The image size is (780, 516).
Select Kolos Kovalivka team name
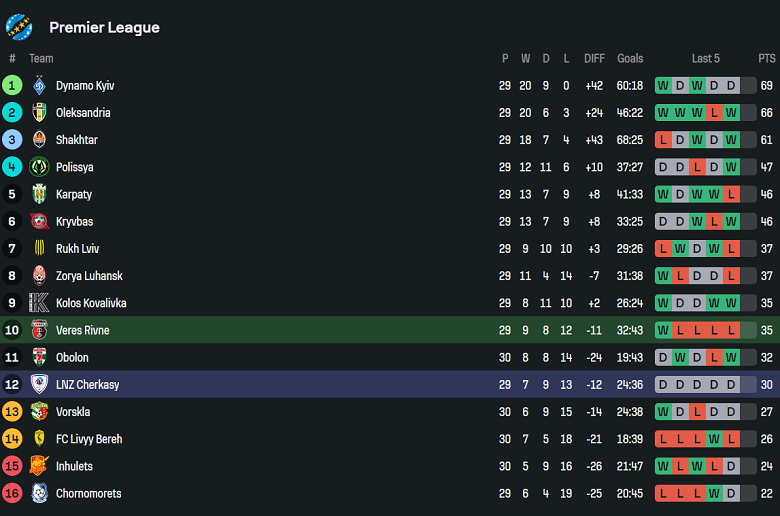click(91, 303)
